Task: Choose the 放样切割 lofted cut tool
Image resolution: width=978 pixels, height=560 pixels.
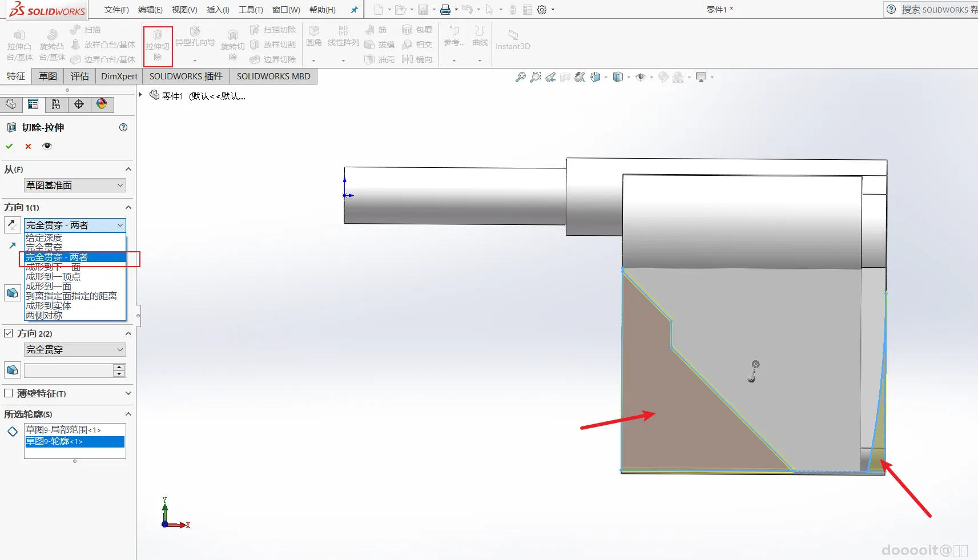Action: coord(273,45)
